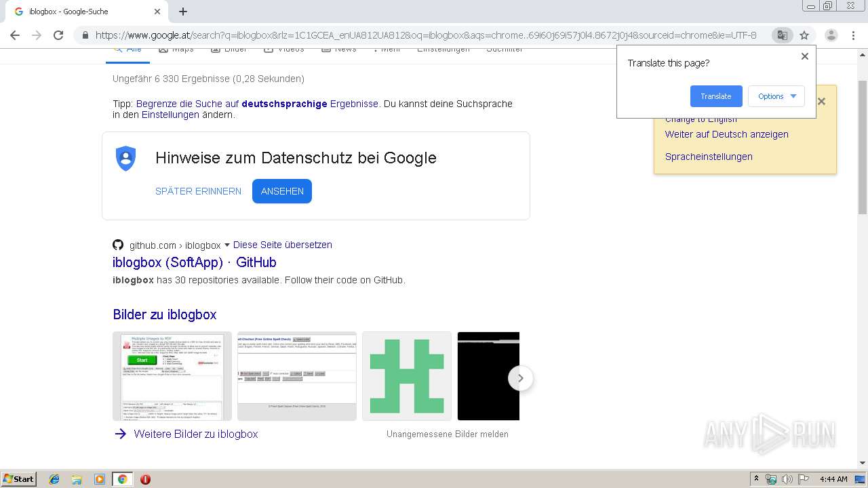Click the volume speaker tray icon
868x488 pixels.
[x=787, y=479]
